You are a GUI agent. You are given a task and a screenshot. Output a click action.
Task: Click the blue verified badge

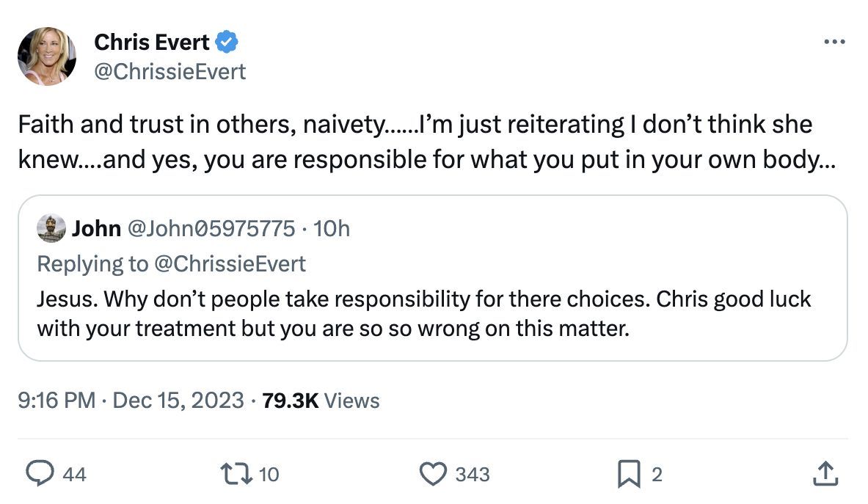point(226,43)
